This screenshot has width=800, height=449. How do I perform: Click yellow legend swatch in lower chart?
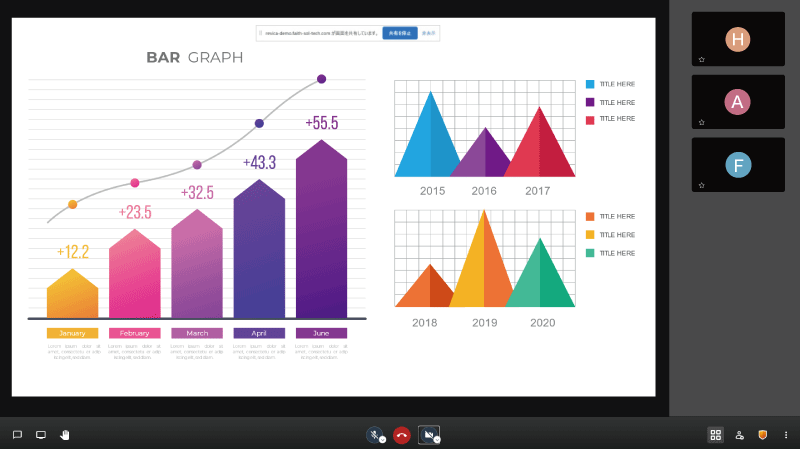point(590,235)
